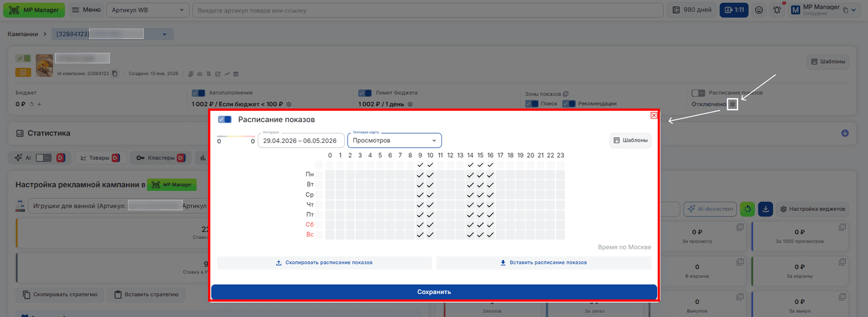Switch to the Товары tab
This screenshot has width=868, height=317.
click(99, 158)
